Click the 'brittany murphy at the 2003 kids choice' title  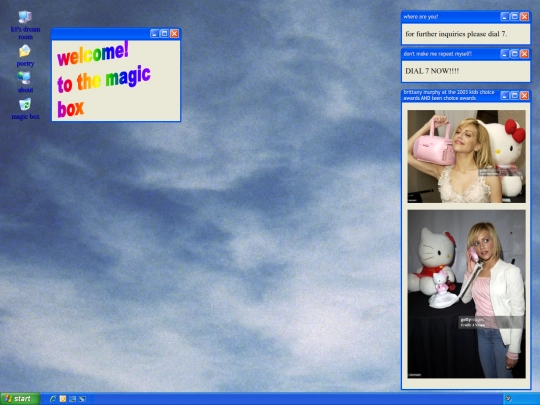(x=449, y=95)
